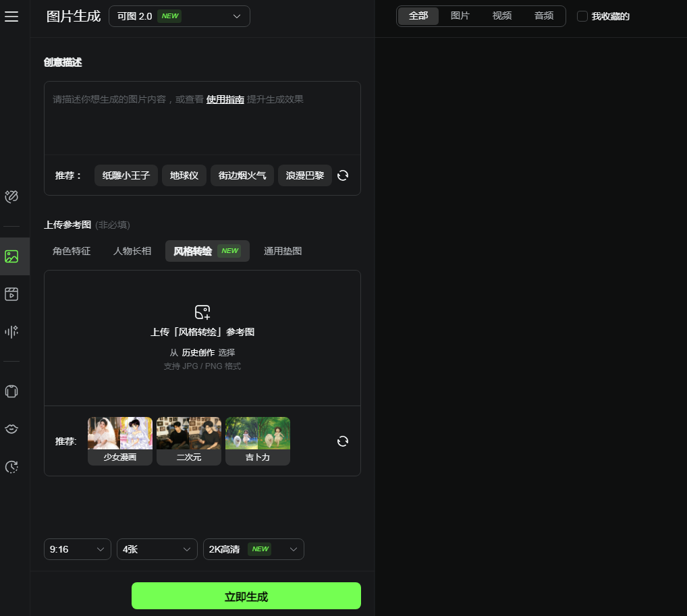Refresh the recommended prompt suggestions

point(343,175)
